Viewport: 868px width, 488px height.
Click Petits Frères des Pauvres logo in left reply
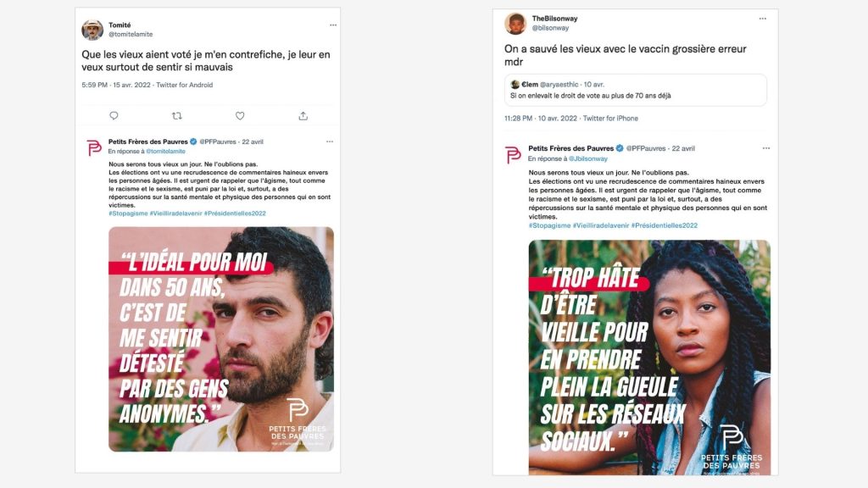94,147
